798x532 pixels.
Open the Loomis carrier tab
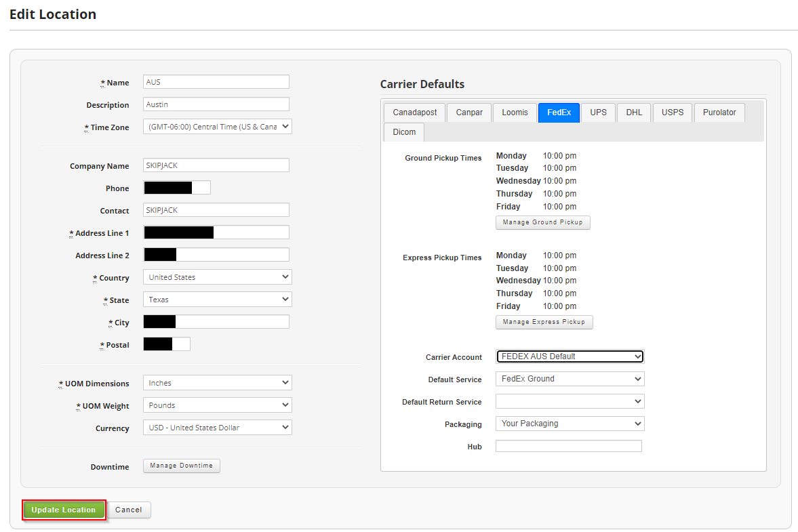(514, 112)
